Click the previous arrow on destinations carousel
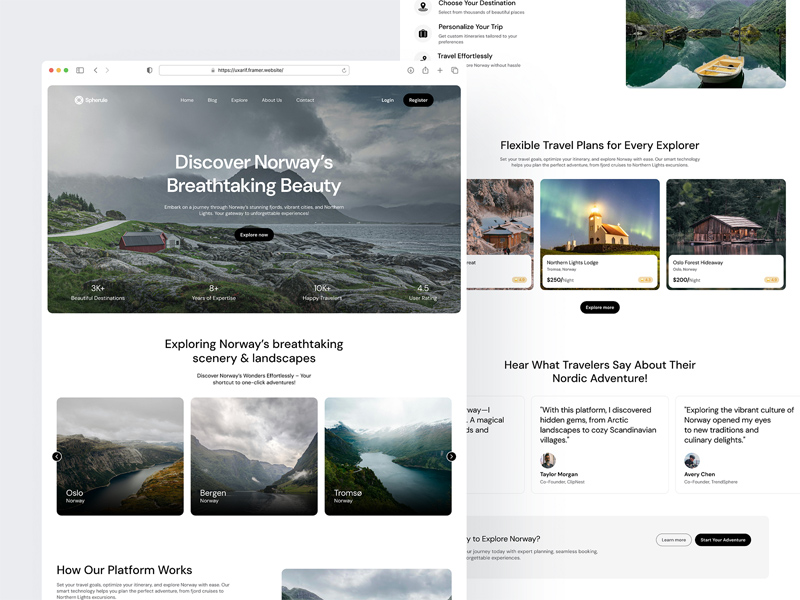 click(57, 457)
